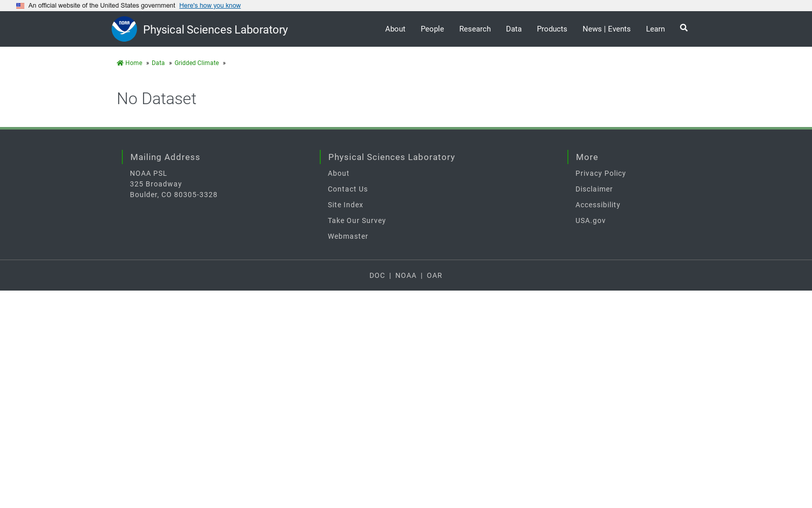Visit USA.gov footer link
The image size is (812, 508).
click(591, 220)
